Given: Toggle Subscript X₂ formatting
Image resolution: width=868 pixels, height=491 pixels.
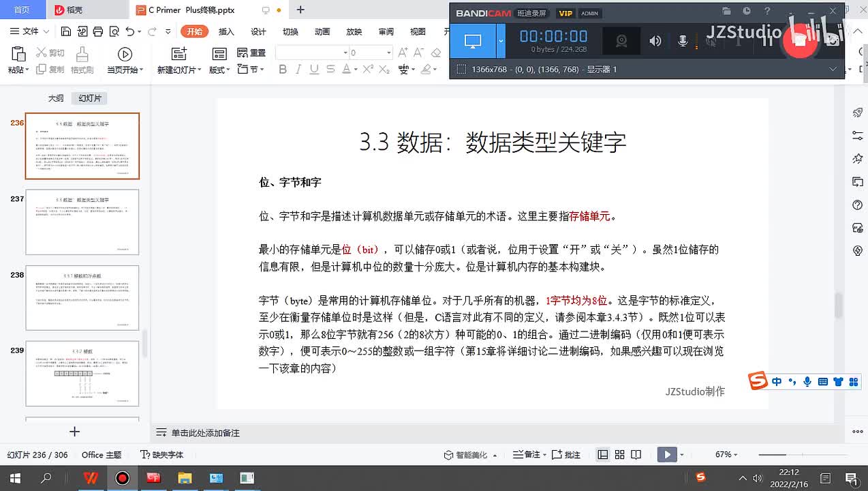Looking at the screenshot, I should [386, 70].
